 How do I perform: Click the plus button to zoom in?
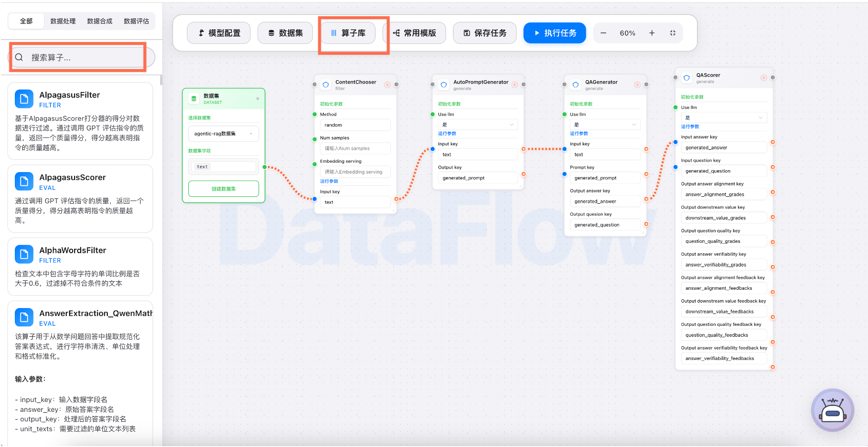click(652, 33)
